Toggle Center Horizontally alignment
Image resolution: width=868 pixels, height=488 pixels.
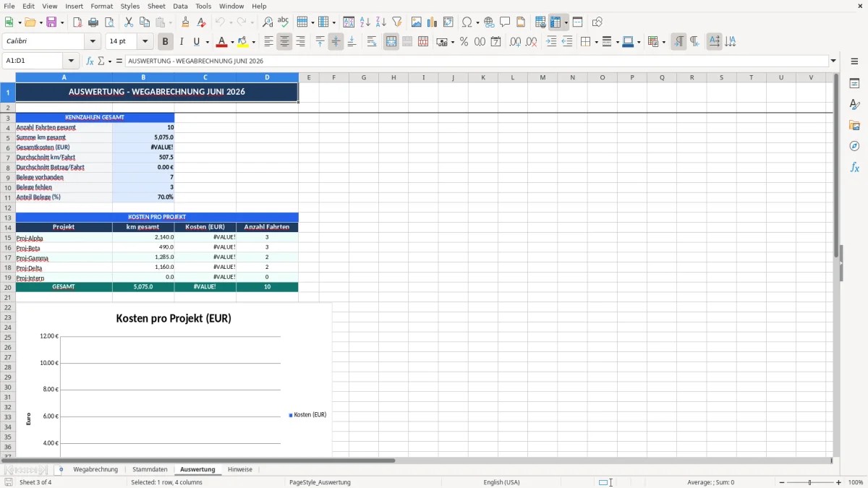pyautogui.click(x=284, y=42)
